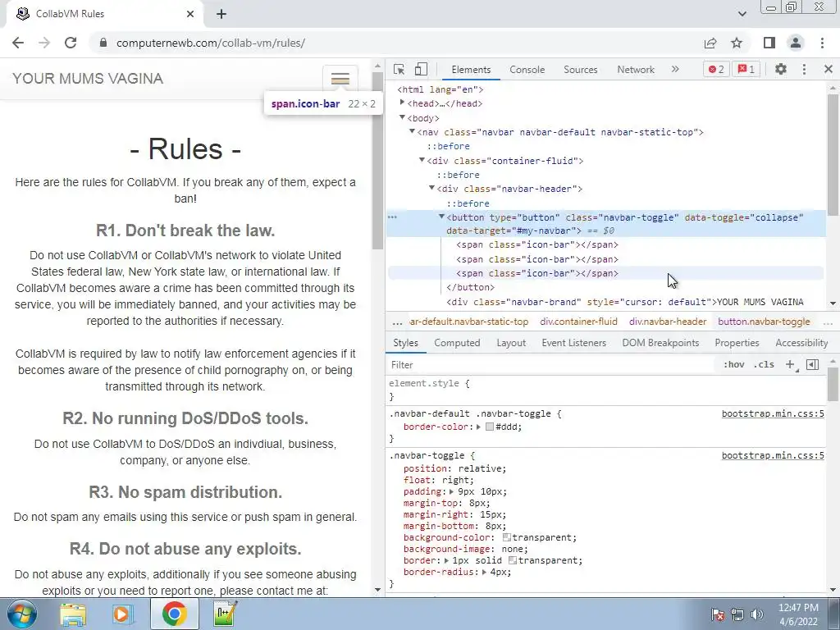Image resolution: width=840 pixels, height=630 pixels.
Task: Expand the padding shorthand triangle
Action: click(x=451, y=492)
